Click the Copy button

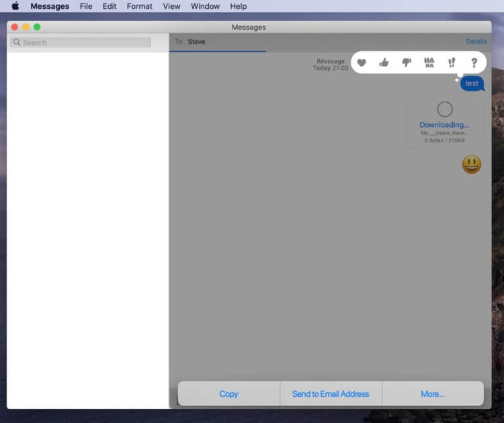click(x=229, y=393)
